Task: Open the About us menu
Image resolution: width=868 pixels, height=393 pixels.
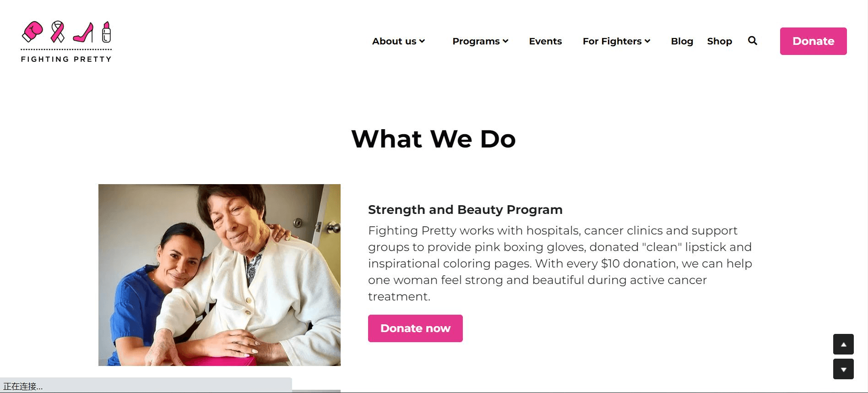Action: coord(394,41)
